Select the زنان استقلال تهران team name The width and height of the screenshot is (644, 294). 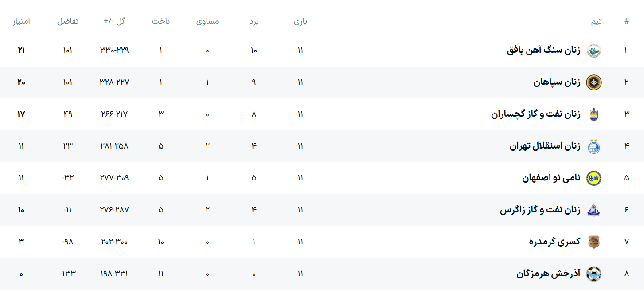click(545, 146)
